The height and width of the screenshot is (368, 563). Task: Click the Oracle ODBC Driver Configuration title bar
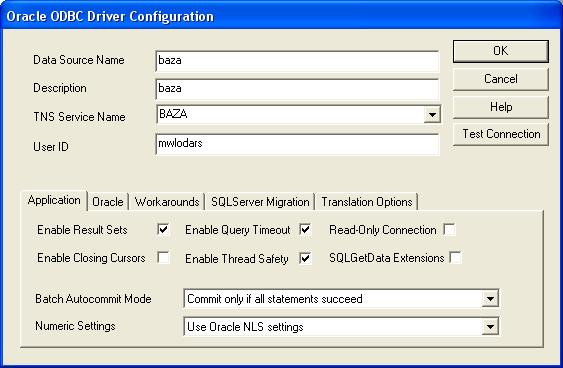pyautogui.click(x=282, y=16)
